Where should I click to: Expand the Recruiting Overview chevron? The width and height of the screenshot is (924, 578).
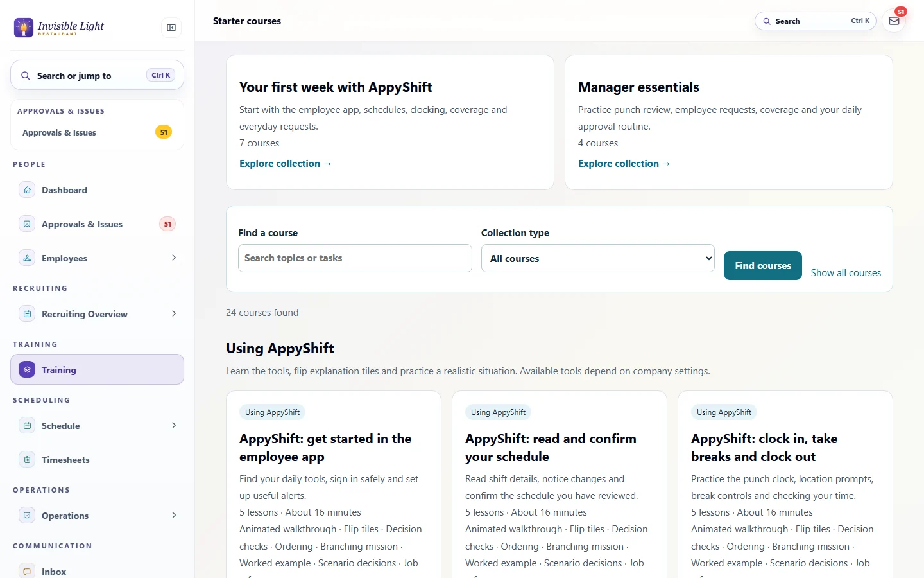tap(174, 313)
